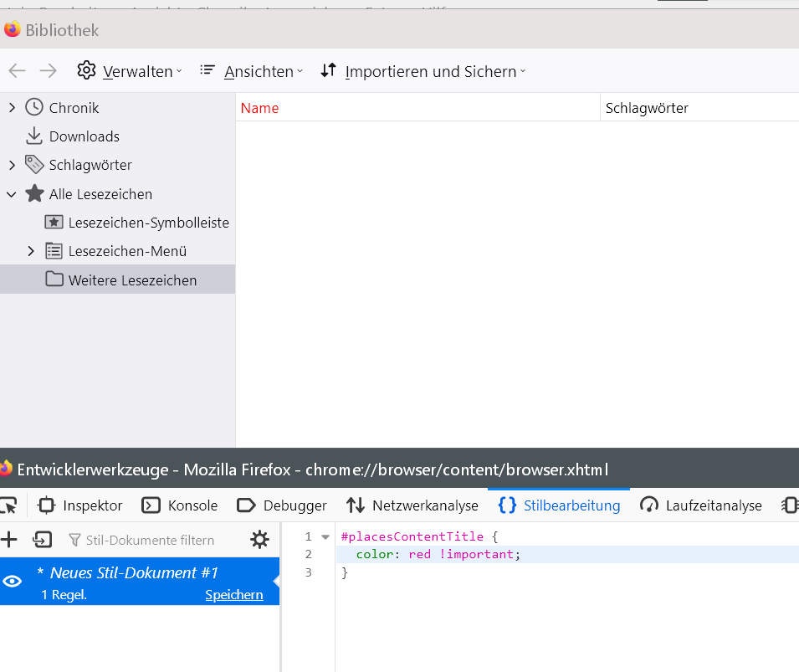Click the element picker icon in devtools
Viewport: 799px width, 672px height.
[x=8, y=505]
